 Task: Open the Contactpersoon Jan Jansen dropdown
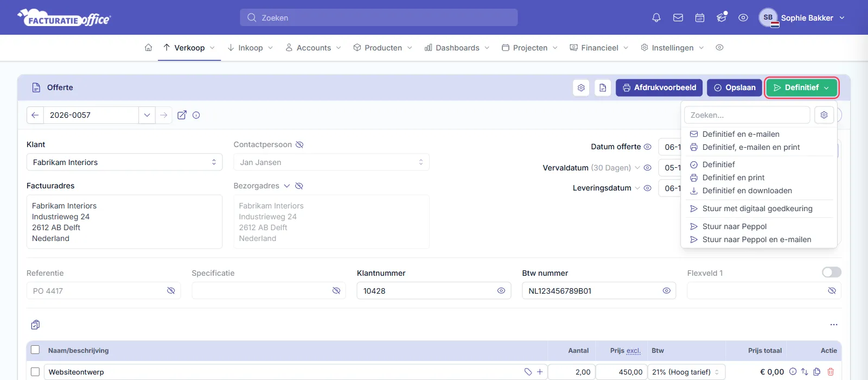tap(331, 162)
